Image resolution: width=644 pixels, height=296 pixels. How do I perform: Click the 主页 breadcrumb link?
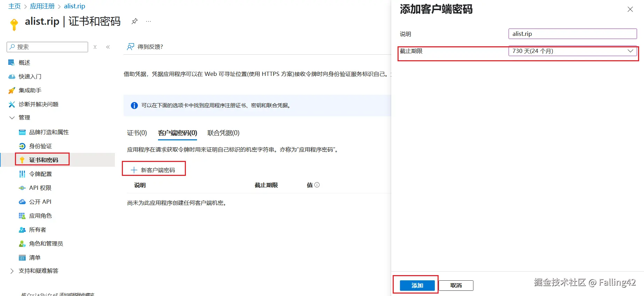click(x=15, y=6)
